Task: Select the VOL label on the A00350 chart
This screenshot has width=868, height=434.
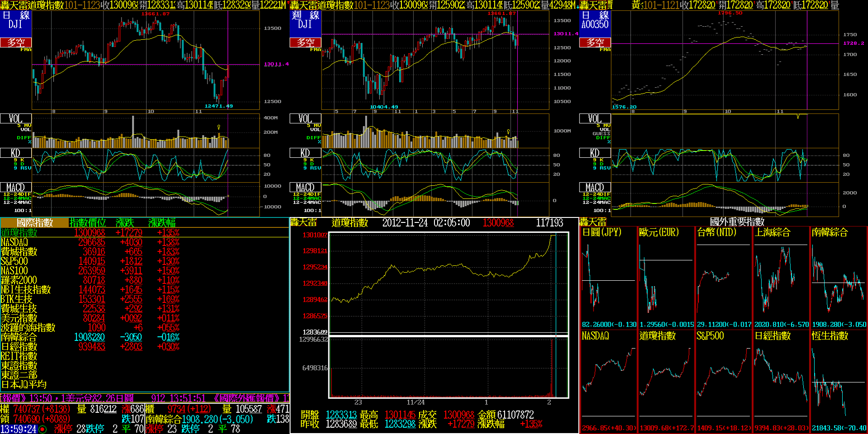Action: click(x=595, y=118)
